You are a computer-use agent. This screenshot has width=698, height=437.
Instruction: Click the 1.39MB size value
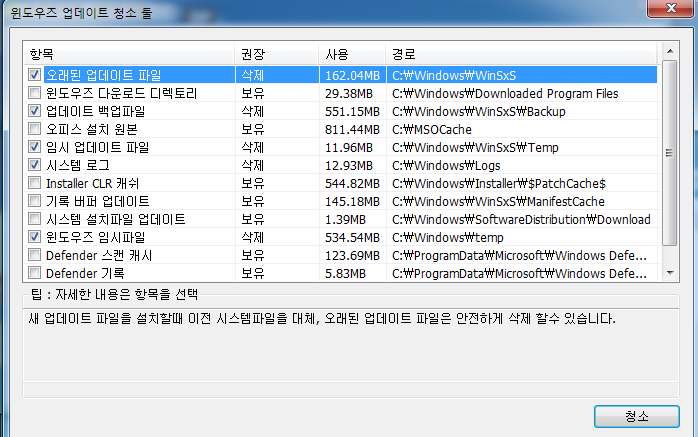pyautogui.click(x=345, y=220)
